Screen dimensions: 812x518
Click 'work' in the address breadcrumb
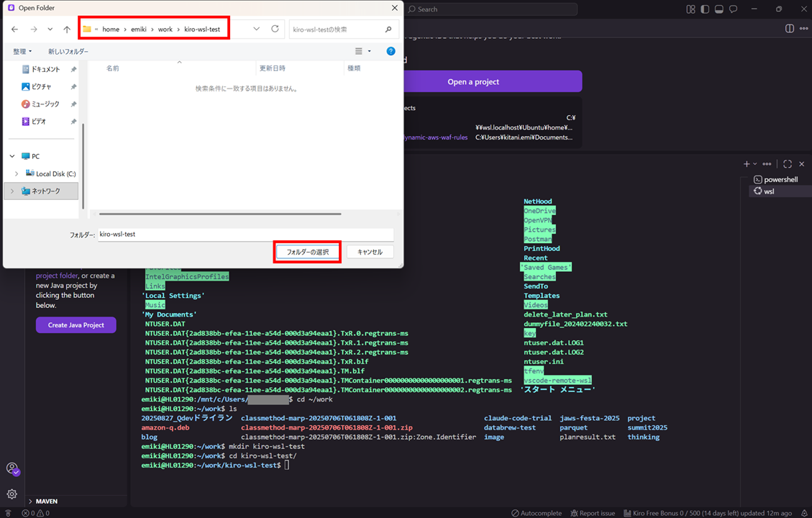tap(165, 29)
